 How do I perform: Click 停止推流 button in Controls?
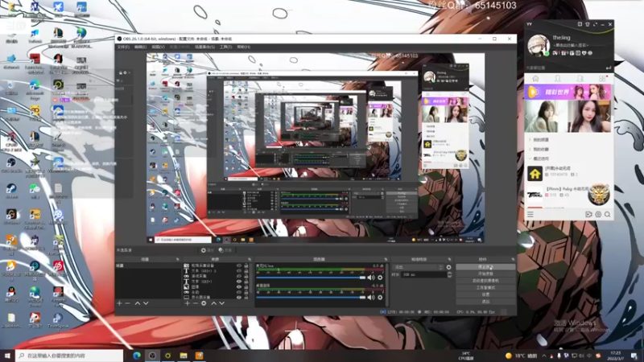point(485,267)
